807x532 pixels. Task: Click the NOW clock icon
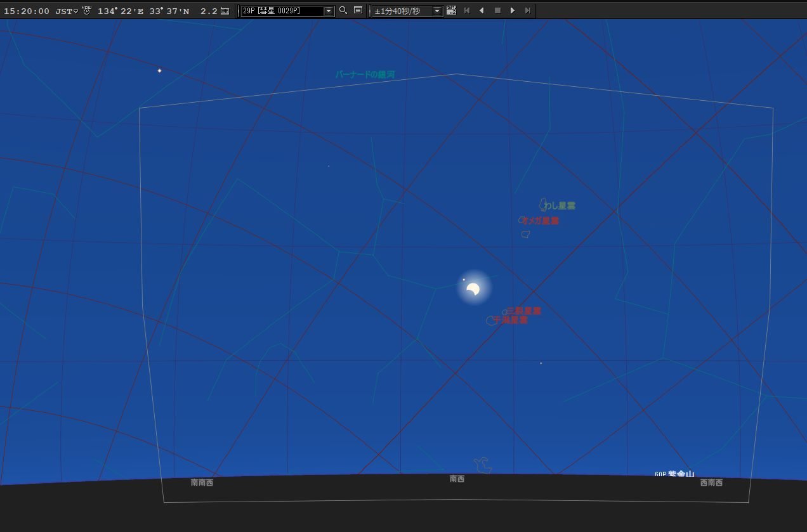[x=86, y=10]
